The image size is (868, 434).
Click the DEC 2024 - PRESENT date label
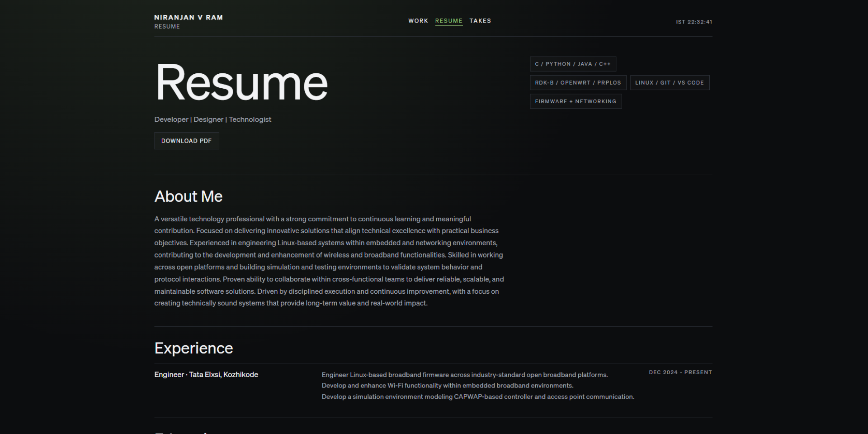click(x=680, y=372)
